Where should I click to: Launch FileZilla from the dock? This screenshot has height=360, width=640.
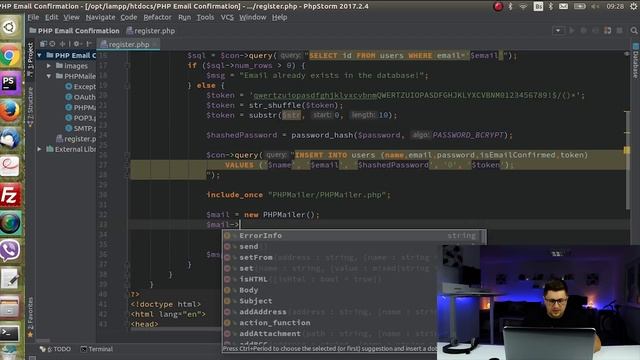click(10, 195)
